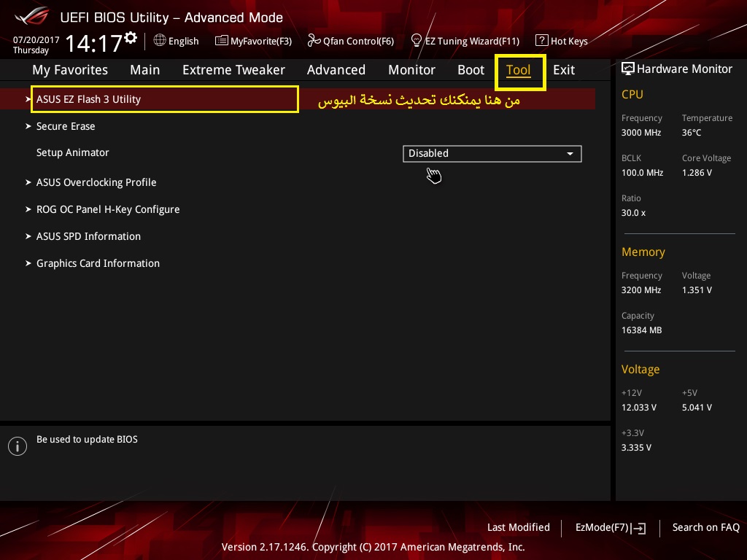Click the CPU frequency 3000 MHz value
This screenshot has width=747, height=560.
[x=641, y=133]
